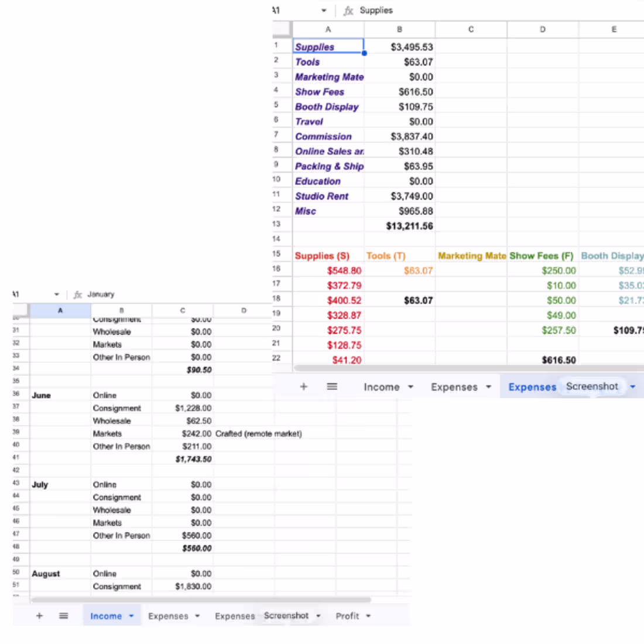The width and height of the screenshot is (644, 644).
Task: Open the Income tab dropdown menu
Action: tap(132, 615)
